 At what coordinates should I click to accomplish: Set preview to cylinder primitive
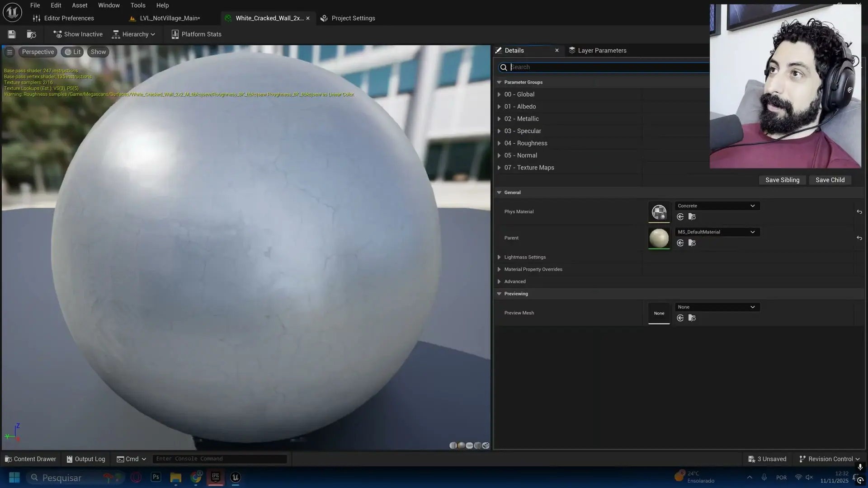tap(453, 446)
